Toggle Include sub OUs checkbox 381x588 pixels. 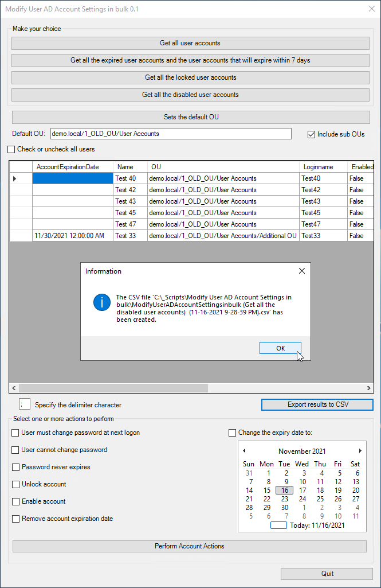[x=312, y=134]
